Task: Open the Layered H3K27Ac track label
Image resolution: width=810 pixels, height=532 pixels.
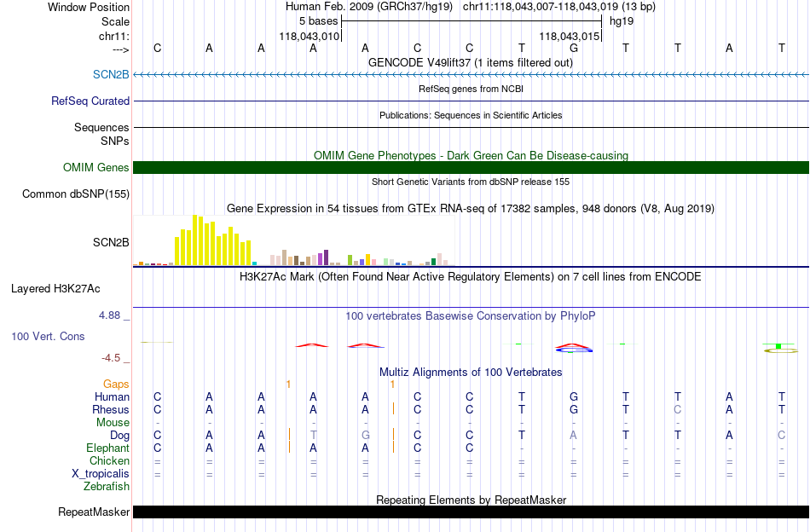Action: [55, 288]
